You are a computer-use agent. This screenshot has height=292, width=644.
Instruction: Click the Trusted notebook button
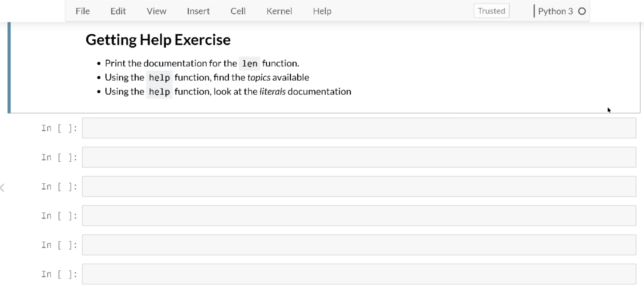(491, 11)
